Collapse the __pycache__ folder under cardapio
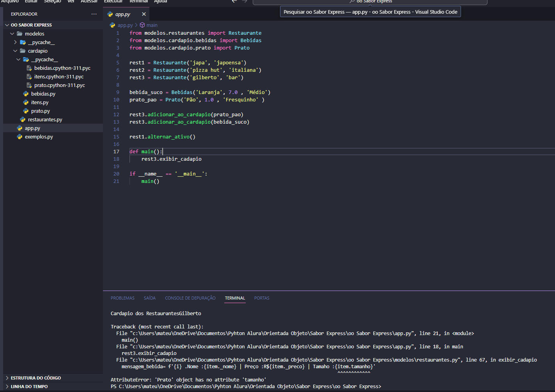Screen dimensions: 555x392 tap(18, 59)
